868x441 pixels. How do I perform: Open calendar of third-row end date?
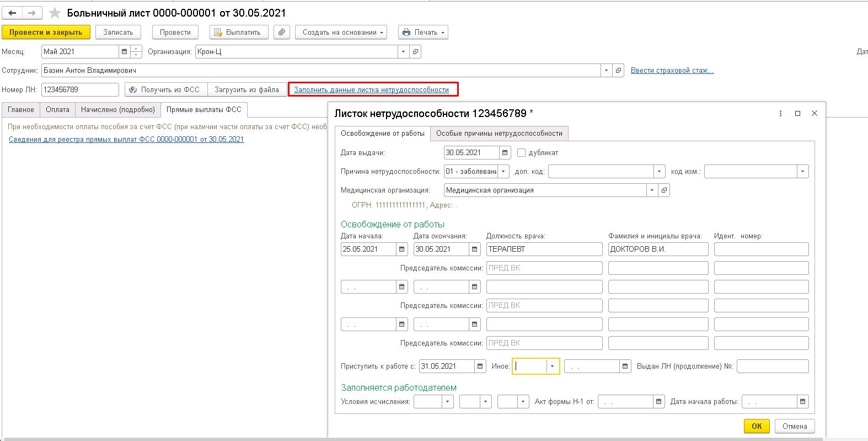pyautogui.click(x=475, y=325)
